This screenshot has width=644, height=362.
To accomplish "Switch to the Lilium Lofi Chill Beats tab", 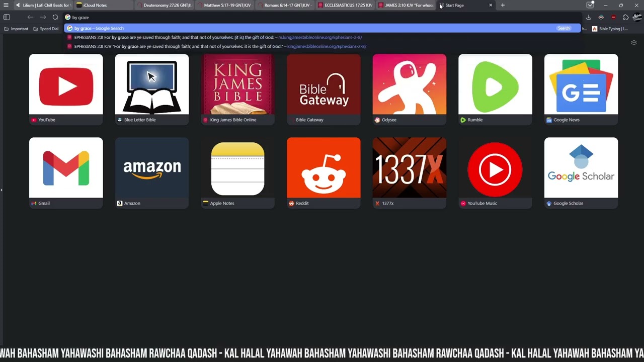I will (x=43, y=5).
